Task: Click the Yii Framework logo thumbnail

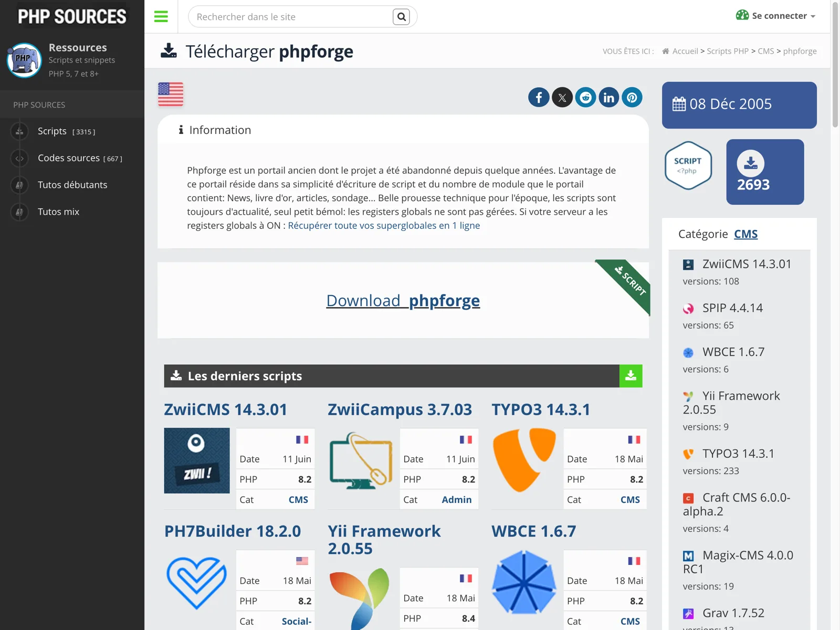Action: coord(361,600)
